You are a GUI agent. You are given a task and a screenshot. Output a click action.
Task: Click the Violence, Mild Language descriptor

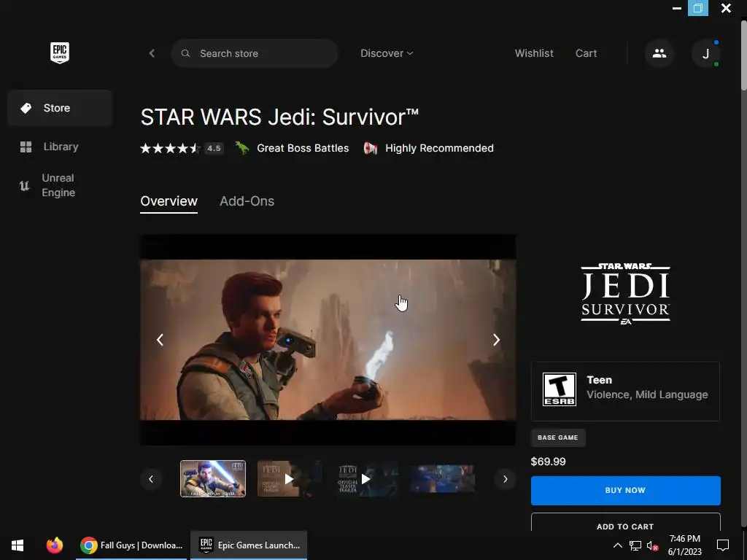[x=647, y=394]
